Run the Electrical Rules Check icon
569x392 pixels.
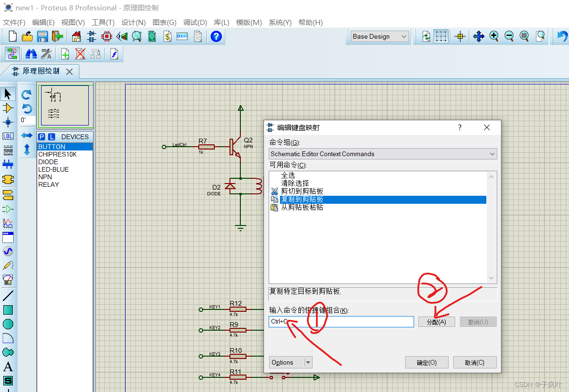point(114,54)
